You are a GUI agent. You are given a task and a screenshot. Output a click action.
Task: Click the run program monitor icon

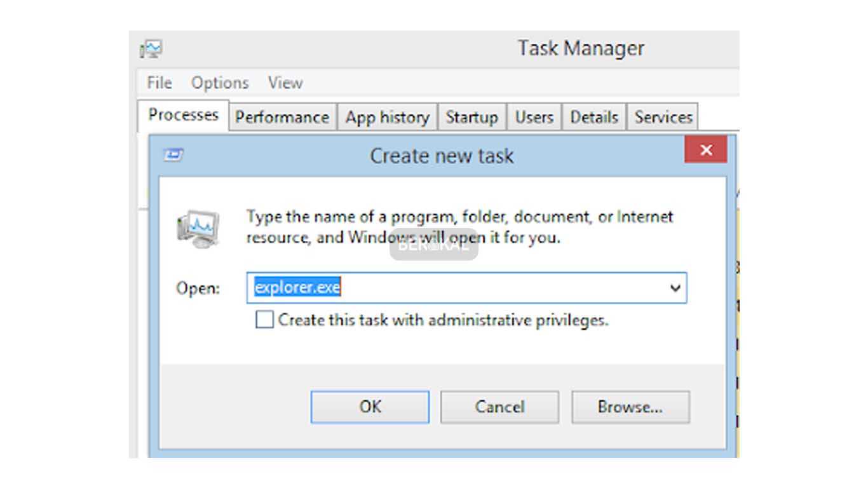198,228
